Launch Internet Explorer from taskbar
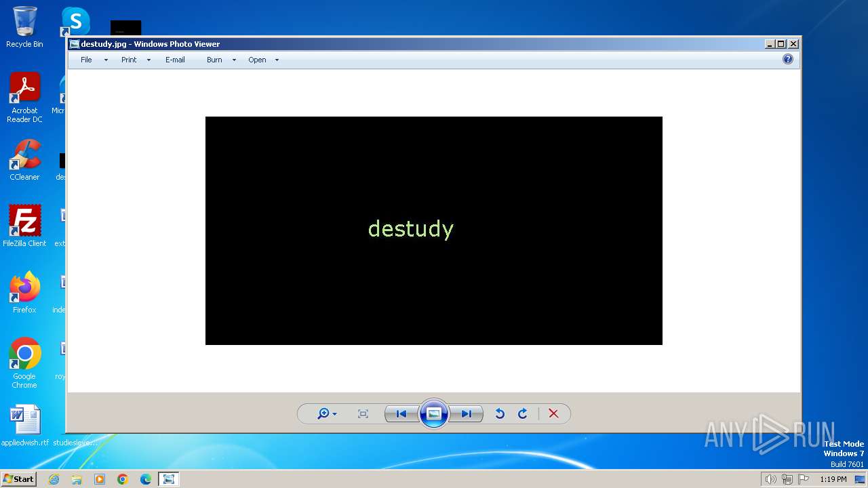The image size is (868, 488). tap(54, 479)
